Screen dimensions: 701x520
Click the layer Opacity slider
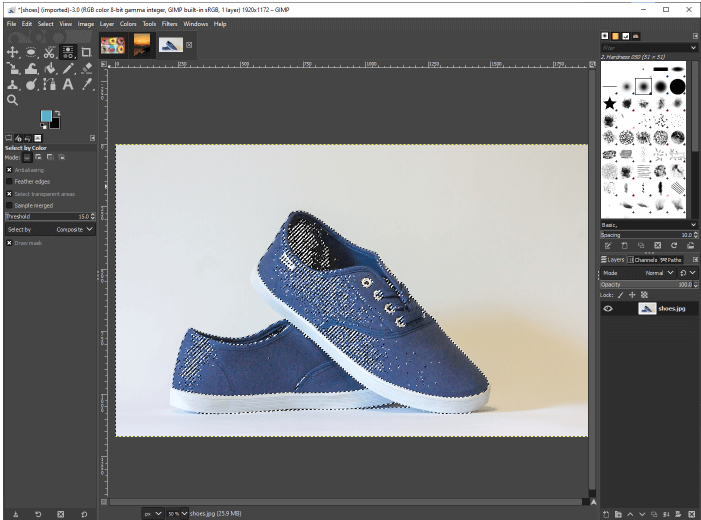649,284
